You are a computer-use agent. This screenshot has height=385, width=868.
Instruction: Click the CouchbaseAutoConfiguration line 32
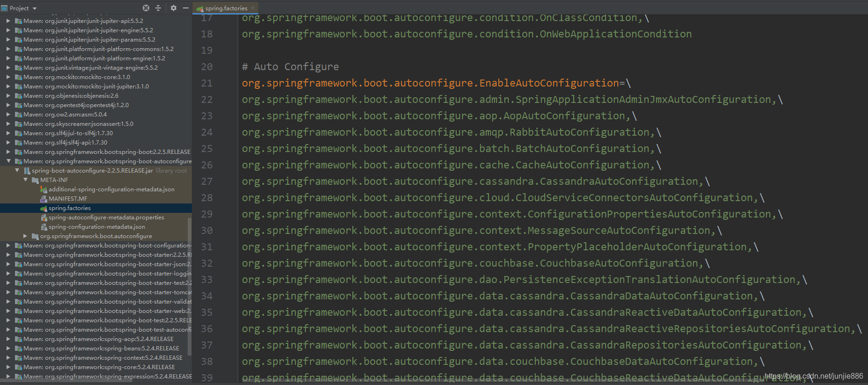[x=476, y=263]
